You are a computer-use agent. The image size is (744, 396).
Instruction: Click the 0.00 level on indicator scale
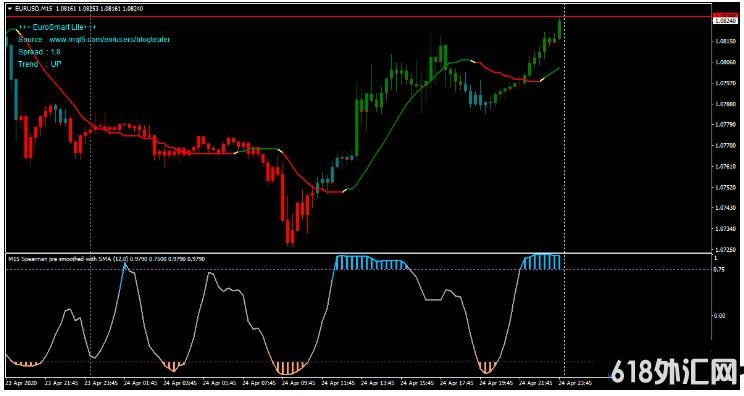click(x=719, y=316)
